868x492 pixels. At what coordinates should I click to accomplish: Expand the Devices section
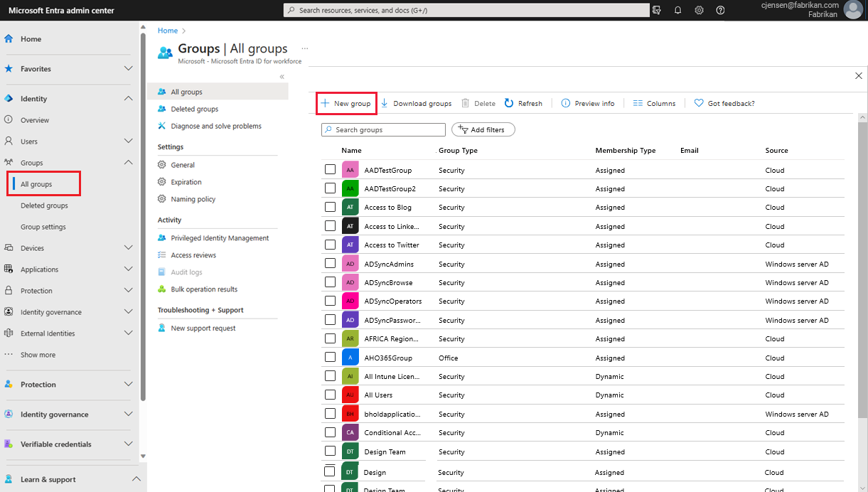(x=129, y=247)
